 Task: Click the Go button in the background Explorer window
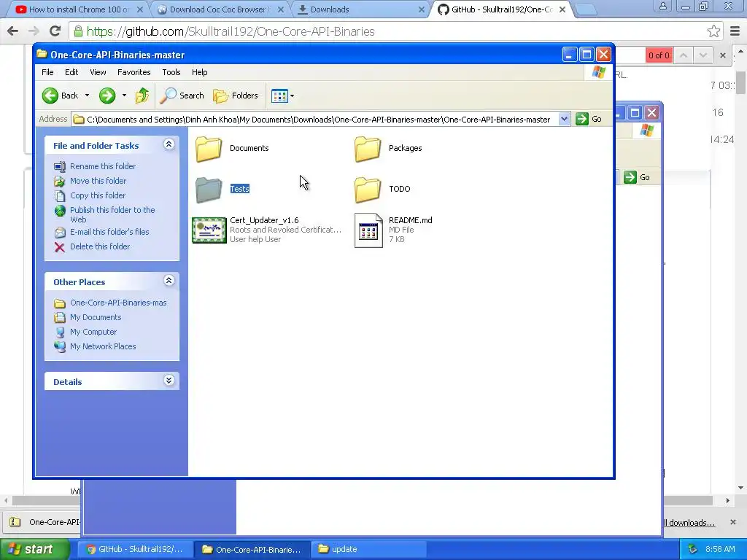coord(638,177)
